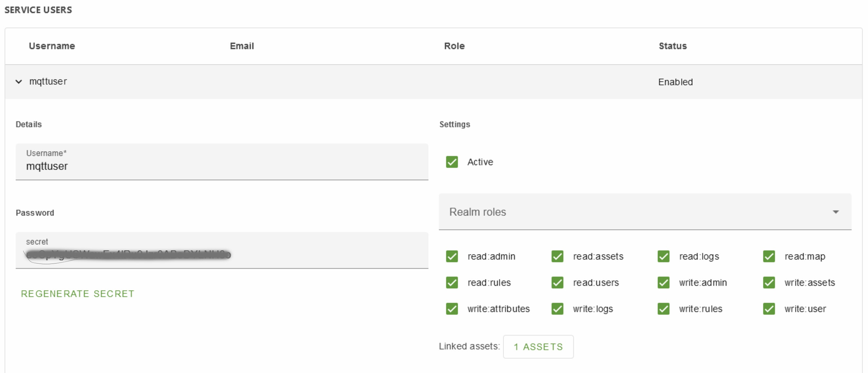Collapse the mqttuser row chevron
Viewport: 868px width, 373px height.
(19, 82)
